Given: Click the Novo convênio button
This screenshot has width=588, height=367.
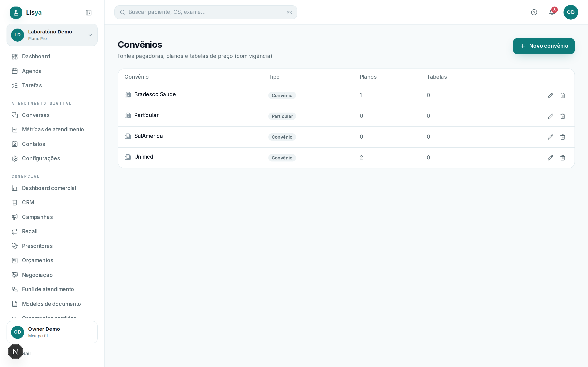Looking at the screenshot, I should 544,46.
